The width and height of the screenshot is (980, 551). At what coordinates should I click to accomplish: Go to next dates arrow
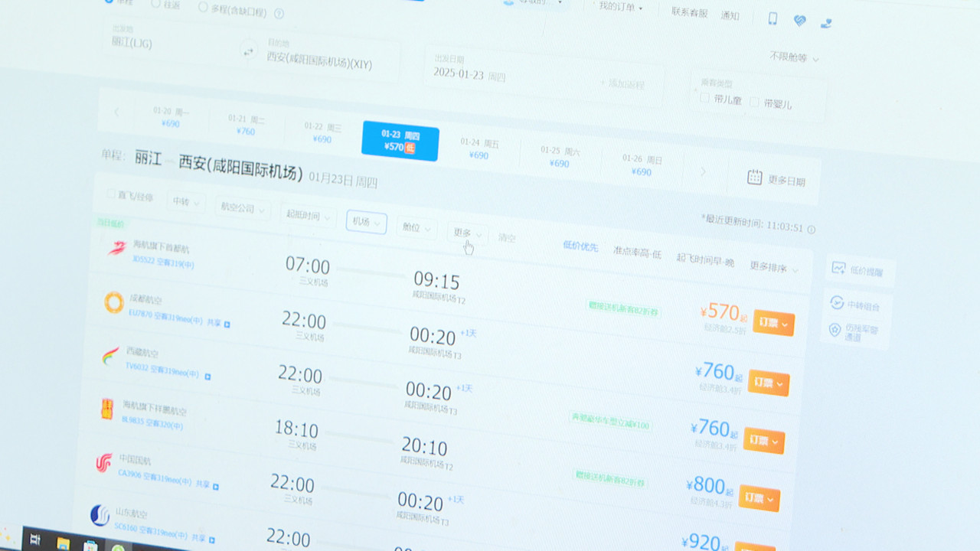[703, 171]
